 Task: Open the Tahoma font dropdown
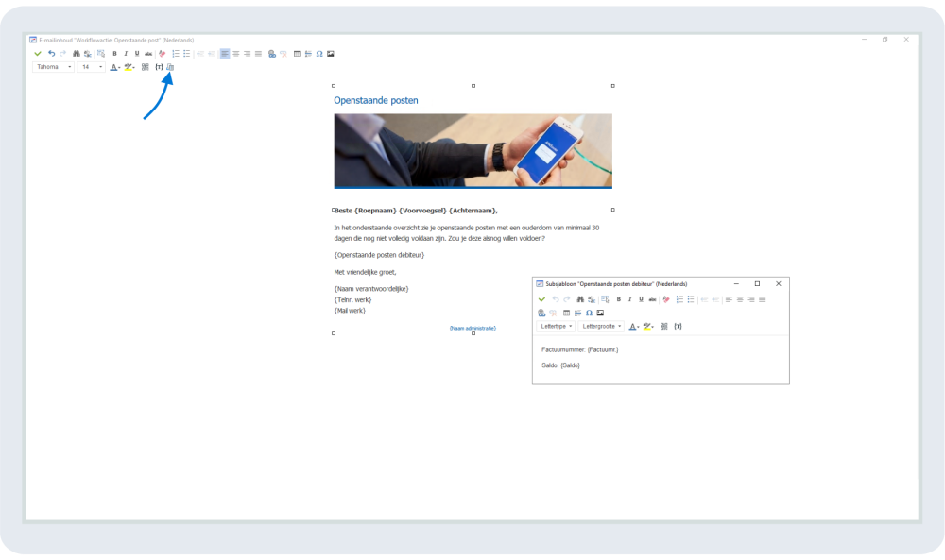tap(54, 67)
